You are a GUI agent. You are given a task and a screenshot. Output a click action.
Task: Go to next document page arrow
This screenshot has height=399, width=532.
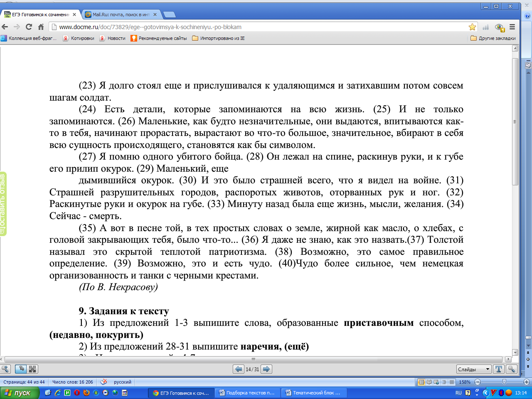[x=267, y=369]
